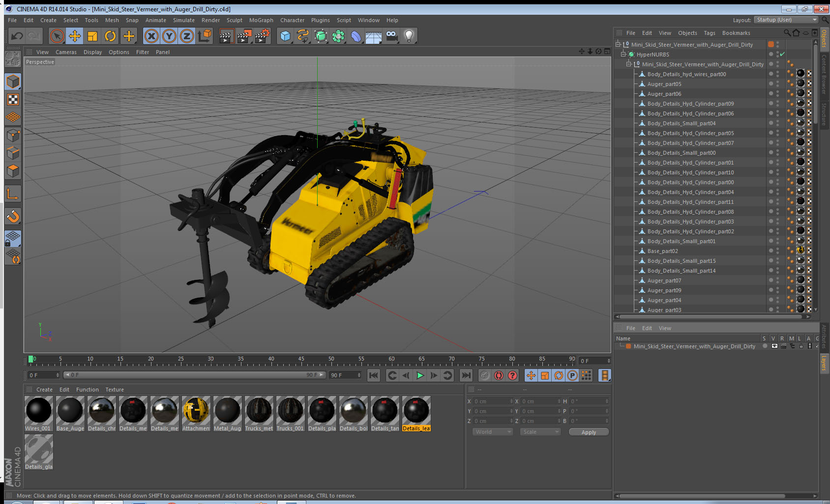Switch to Edges mode in the left toolbar
830x504 pixels.
pyautogui.click(x=13, y=153)
